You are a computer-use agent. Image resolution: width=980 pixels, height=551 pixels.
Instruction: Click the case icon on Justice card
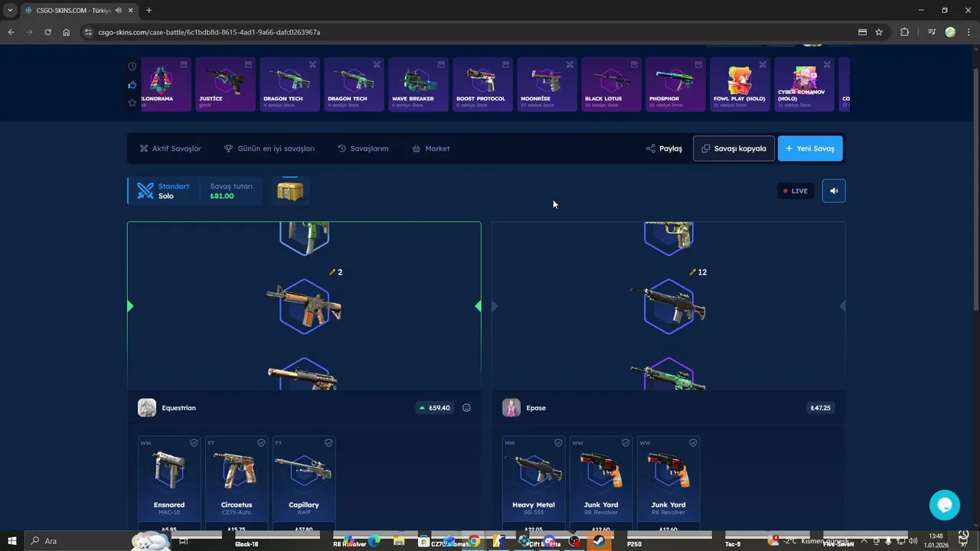coord(248,64)
